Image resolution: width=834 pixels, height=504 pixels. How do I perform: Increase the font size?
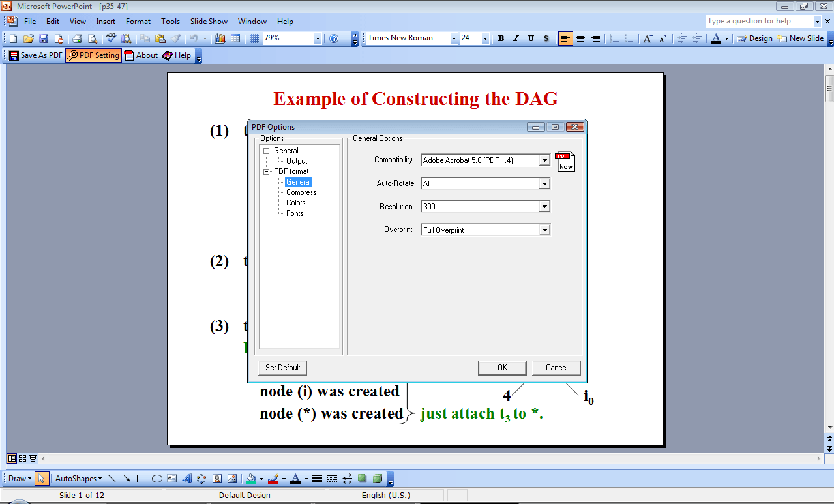(x=648, y=38)
